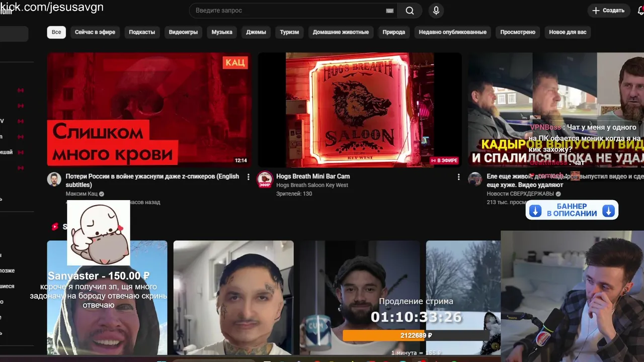Click the left download arrow on banner
This screenshot has width=644, height=362.
coord(535,211)
